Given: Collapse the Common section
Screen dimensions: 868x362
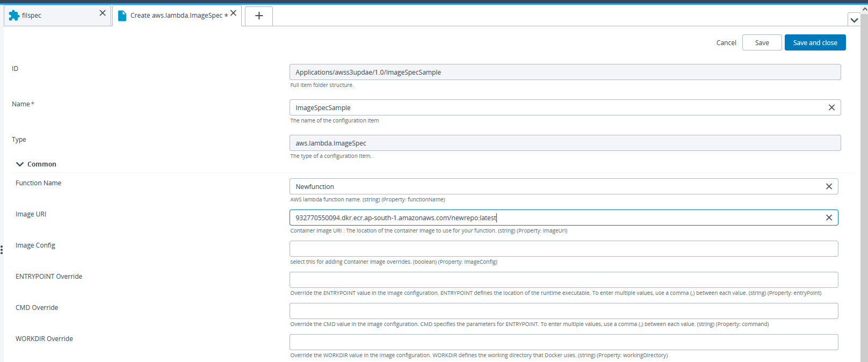Looking at the screenshot, I should tap(20, 164).
